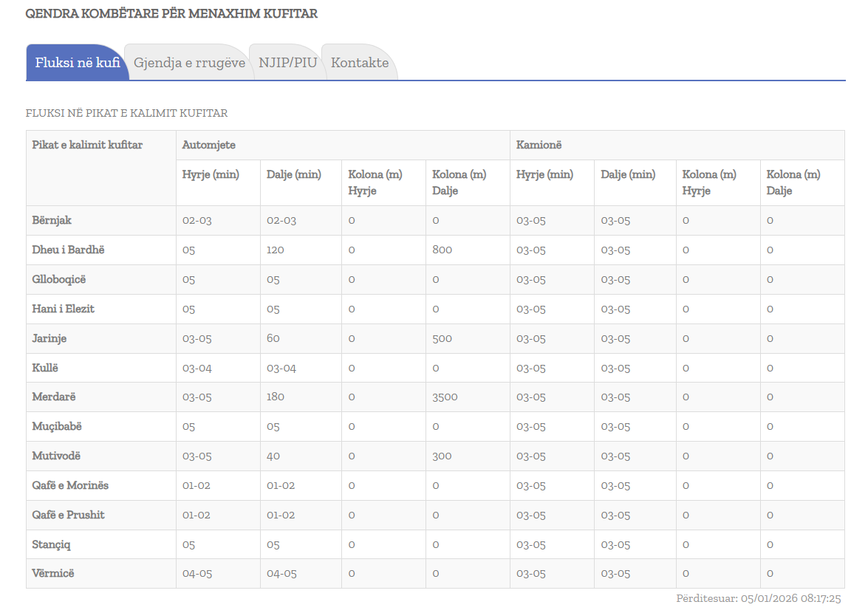Click the Vërmicë row label
868x613 pixels.
(53, 573)
